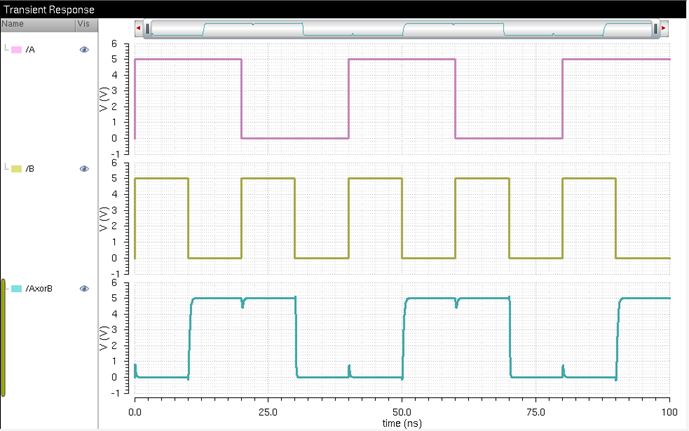Screen dimensions: 689x431
Task: Click the left handle of overview slider
Action: tap(147, 29)
